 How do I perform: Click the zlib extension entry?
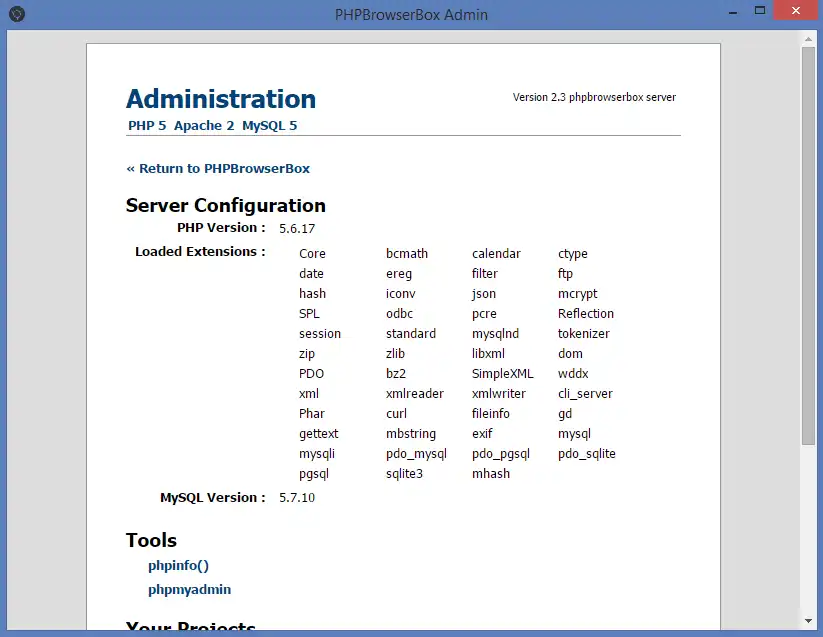pyautogui.click(x=395, y=354)
